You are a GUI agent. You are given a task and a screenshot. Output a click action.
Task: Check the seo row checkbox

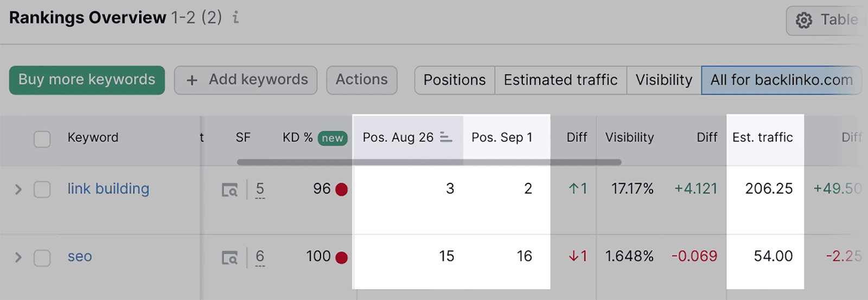tap(42, 258)
